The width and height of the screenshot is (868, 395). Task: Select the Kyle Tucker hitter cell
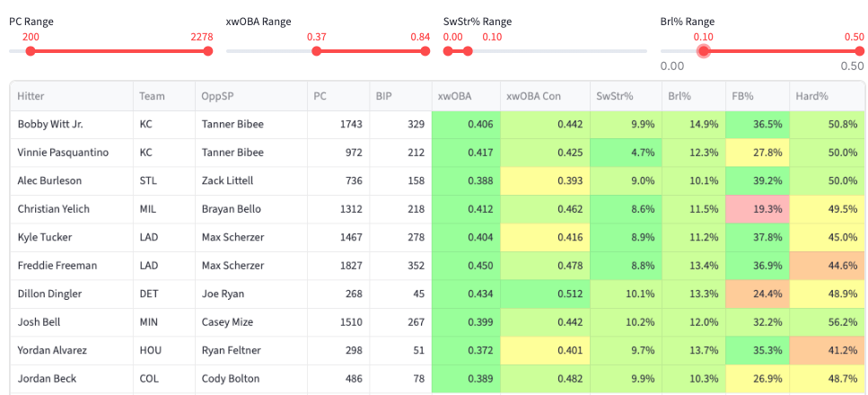pos(72,238)
